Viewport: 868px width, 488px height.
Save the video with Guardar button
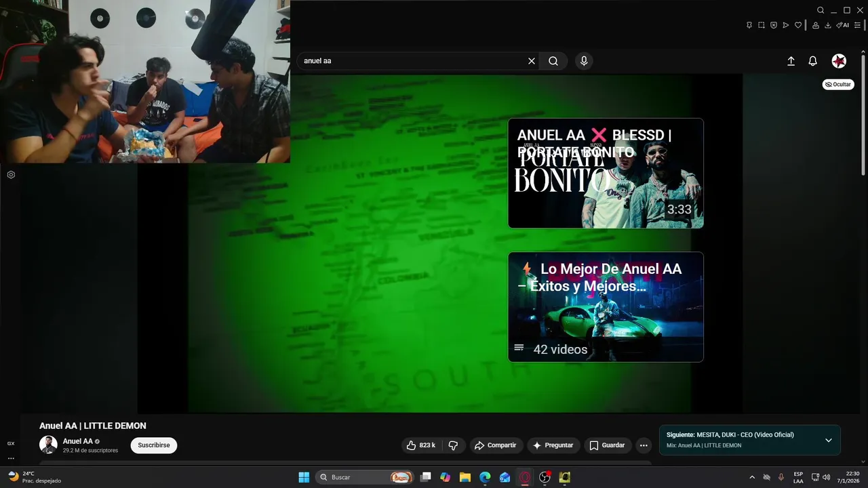pos(607,445)
